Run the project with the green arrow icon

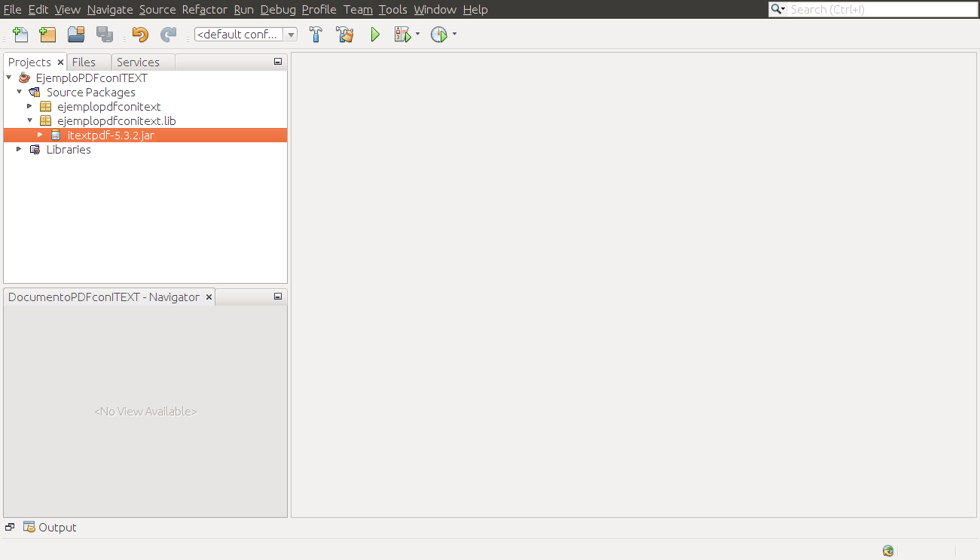(x=374, y=34)
